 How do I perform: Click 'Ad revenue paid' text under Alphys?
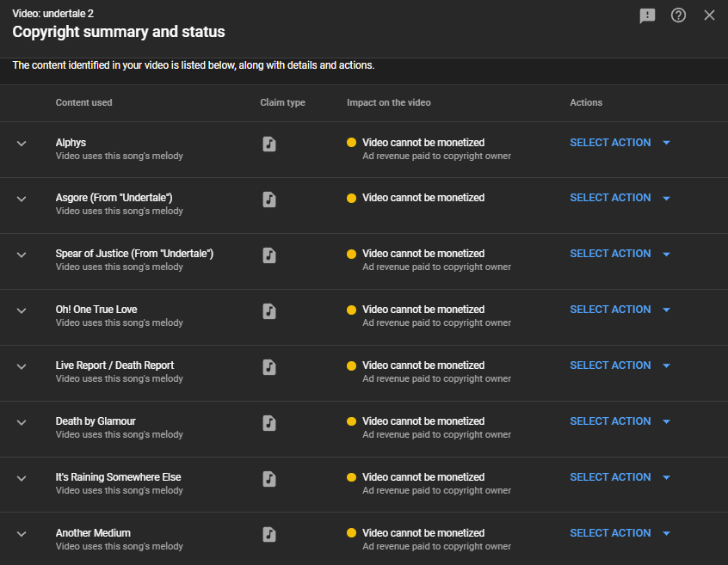(x=436, y=156)
